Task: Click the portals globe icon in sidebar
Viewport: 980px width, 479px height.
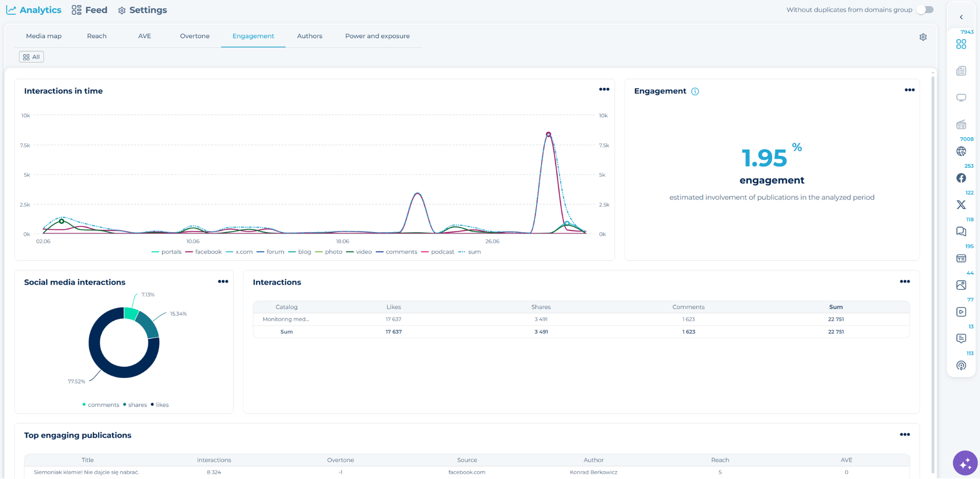Action: click(x=961, y=152)
